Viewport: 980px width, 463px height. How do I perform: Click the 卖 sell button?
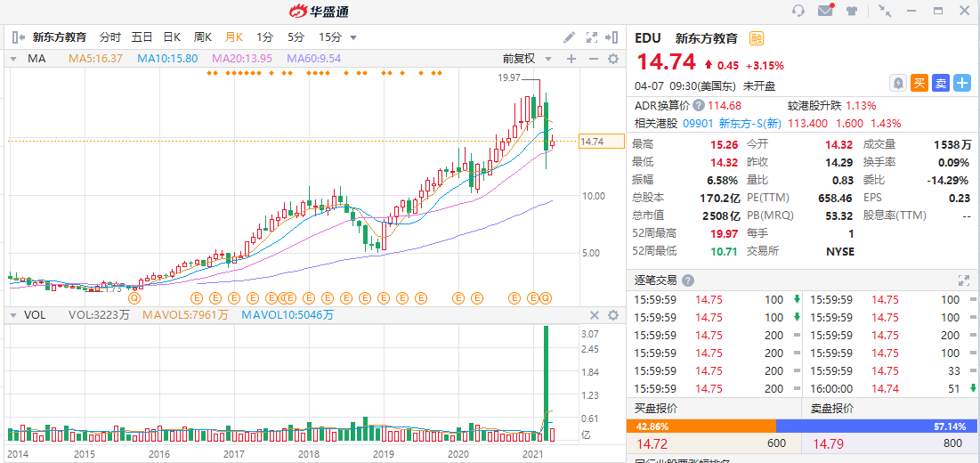941,83
